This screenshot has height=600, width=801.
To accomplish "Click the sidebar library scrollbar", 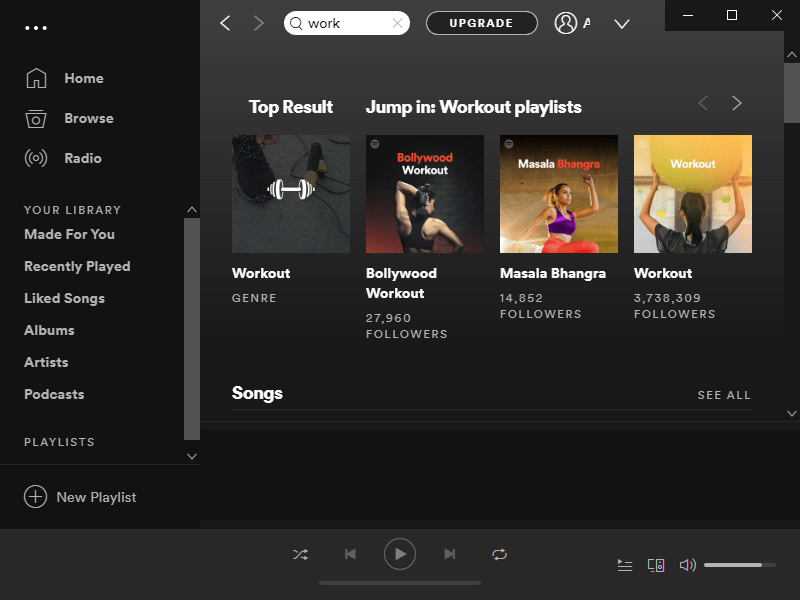I will [x=192, y=329].
